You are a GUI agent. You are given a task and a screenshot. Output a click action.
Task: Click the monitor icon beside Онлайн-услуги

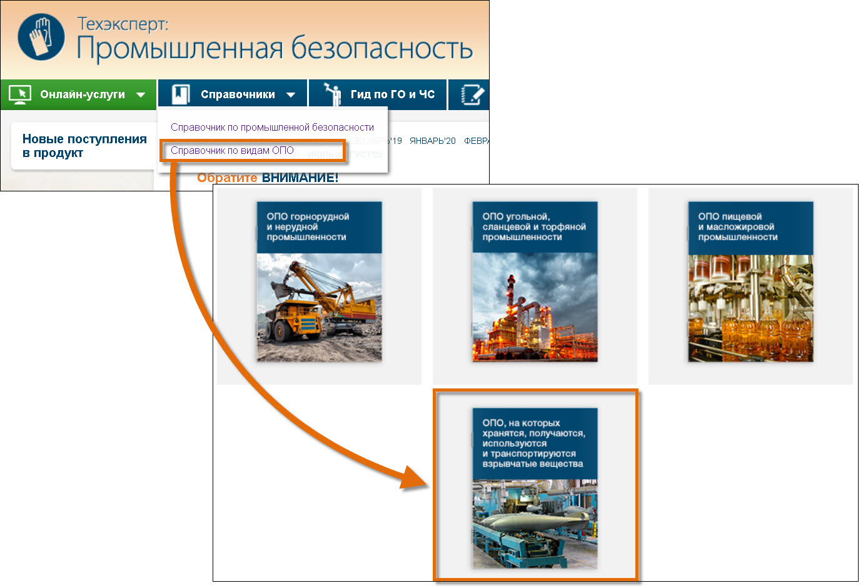click(x=21, y=94)
